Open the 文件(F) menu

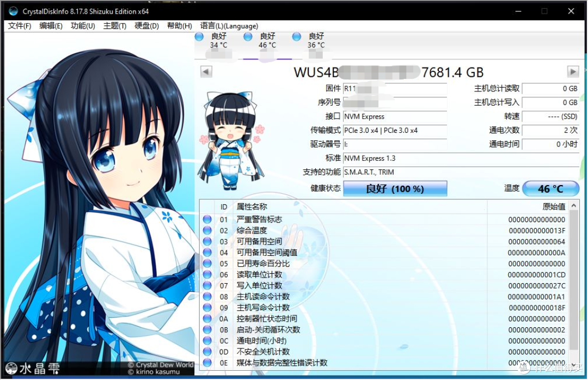pyautogui.click(x=20, y=26)
